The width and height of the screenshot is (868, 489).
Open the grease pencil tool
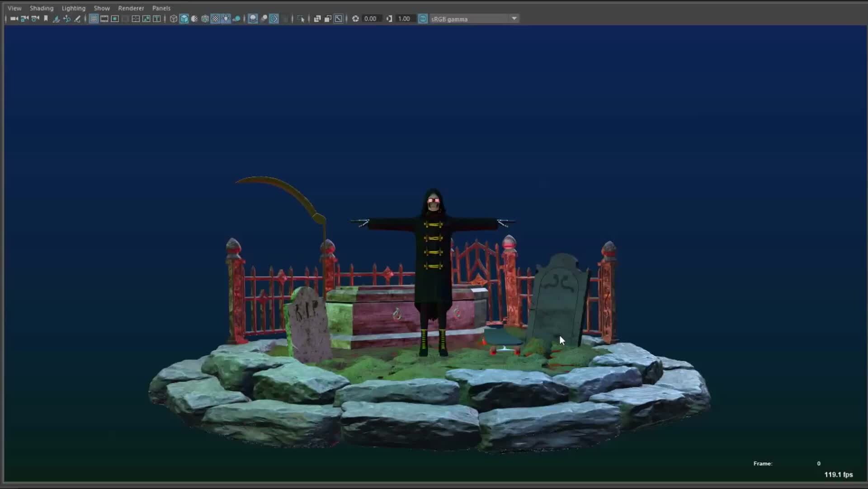click(77, 19)
